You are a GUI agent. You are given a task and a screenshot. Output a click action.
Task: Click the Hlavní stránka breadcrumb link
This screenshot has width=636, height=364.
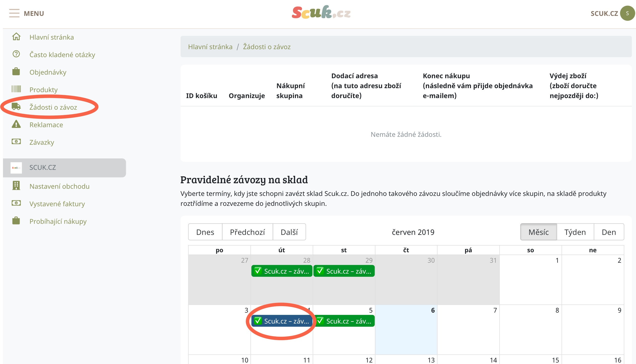click(210, 47)
